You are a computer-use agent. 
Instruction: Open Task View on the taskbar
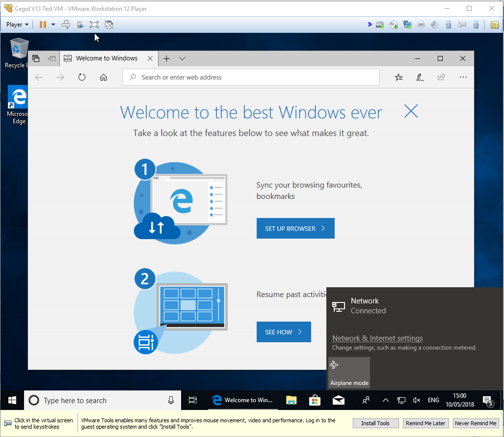[192, 400]
